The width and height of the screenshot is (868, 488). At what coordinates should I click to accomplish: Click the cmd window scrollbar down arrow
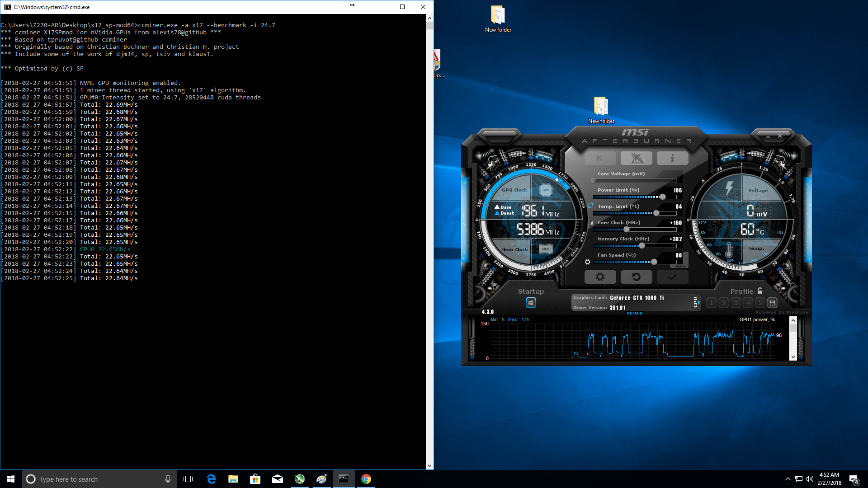pyautogui.click(x=429, y=466)
